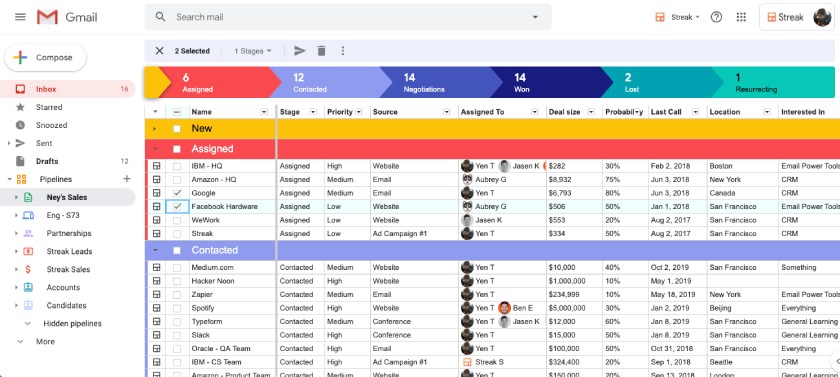Check the Contacted group checkbox

pos(177,250)
